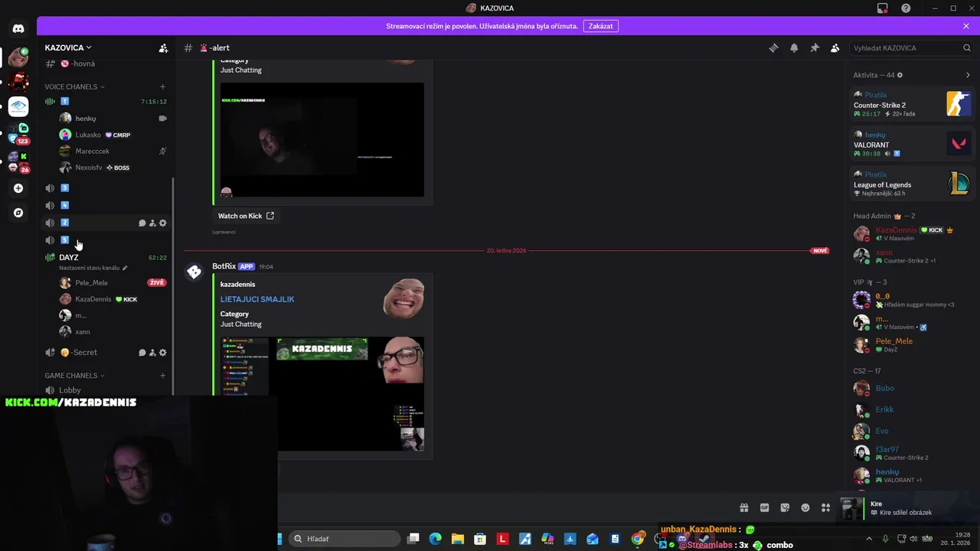Toggle member list icon
The image size is (980, 551).
click(835, 48)
